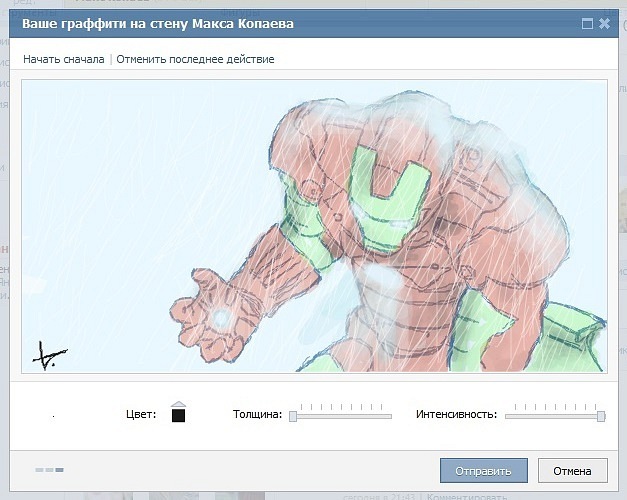Click 'Начать сначала' to restart the drawing

tap(64, 59)
